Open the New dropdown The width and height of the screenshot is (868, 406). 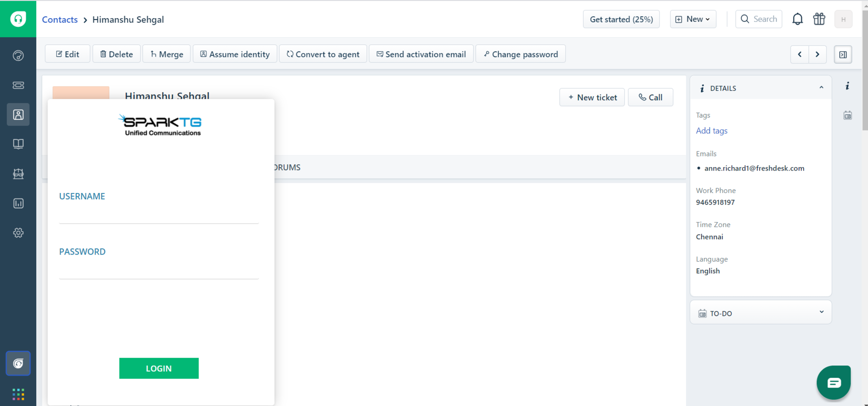[x=693, y=19]
